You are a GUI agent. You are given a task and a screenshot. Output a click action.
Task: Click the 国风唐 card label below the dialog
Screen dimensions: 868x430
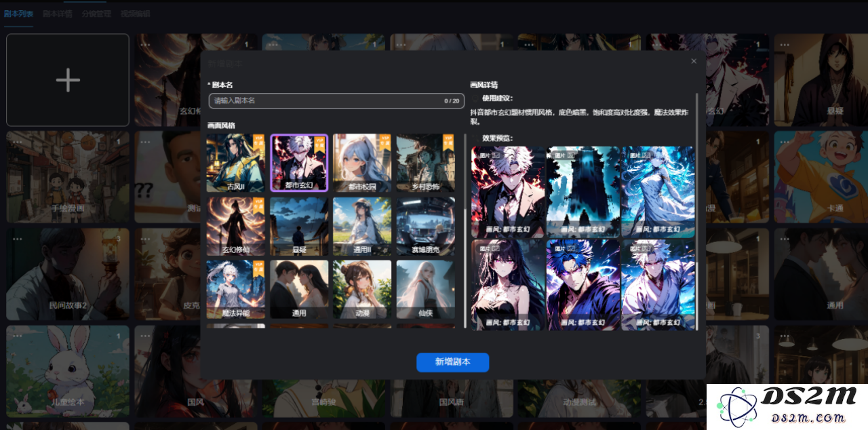(x=451, y=402)
